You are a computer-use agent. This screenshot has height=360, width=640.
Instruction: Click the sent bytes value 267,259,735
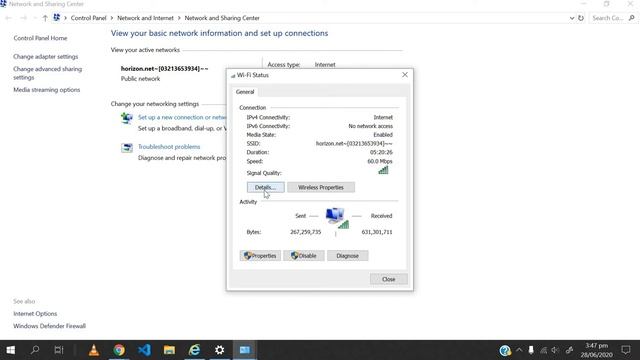[x=306, y=232]
